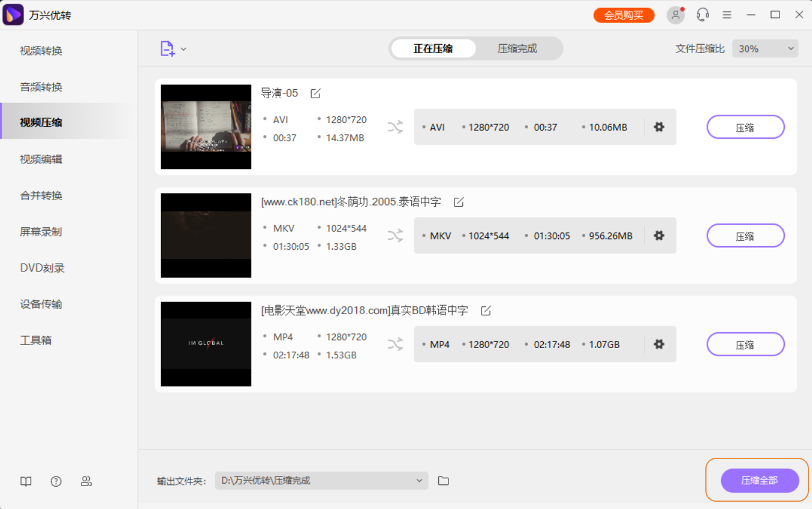
Task: Open the user account avatar icon
Action: [675, 15]
